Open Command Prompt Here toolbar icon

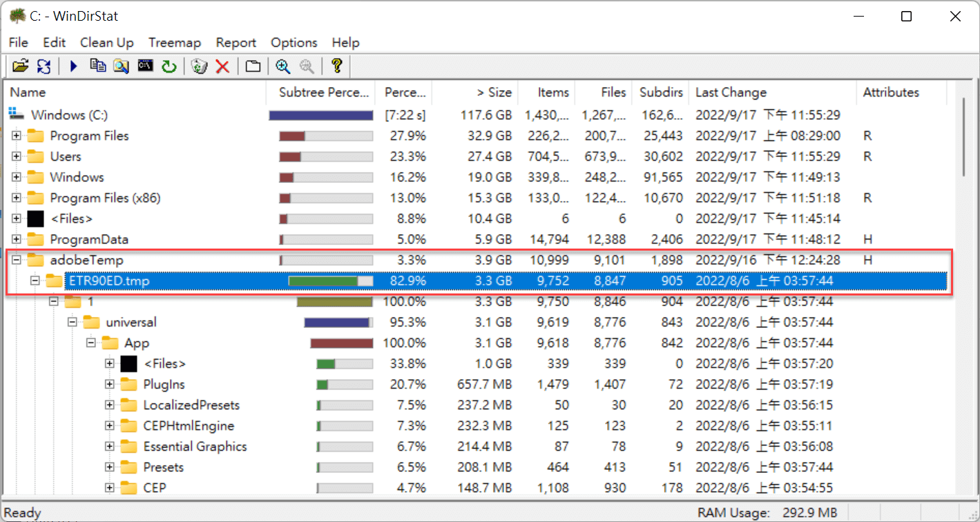[145, 66]
